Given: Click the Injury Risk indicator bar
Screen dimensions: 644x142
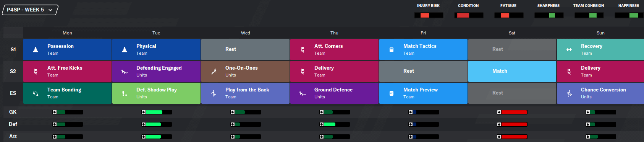Looking at the screenshot, I should (x=429, y=15).
